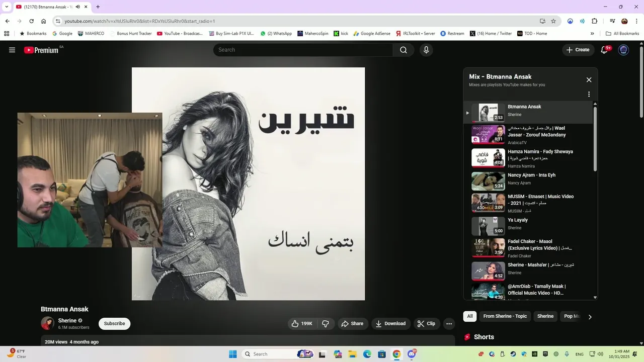
Task: Open Google AdSense bookmark
Action: [x=372, y=34]
